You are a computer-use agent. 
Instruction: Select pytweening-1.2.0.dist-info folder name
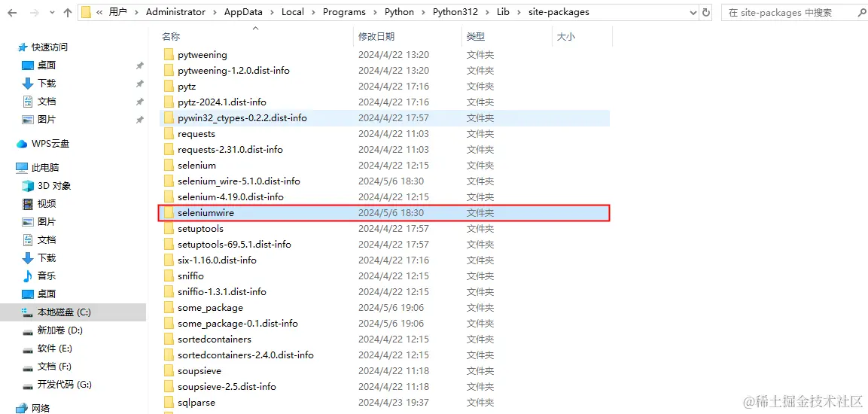tap(233, 71)
